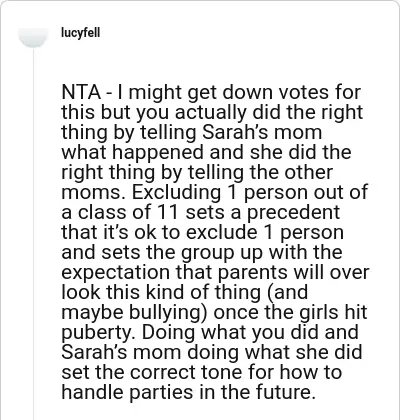400x420 pixels.
Task: Click the phrase 'look this kind of thing'
Action: [161, 292]
